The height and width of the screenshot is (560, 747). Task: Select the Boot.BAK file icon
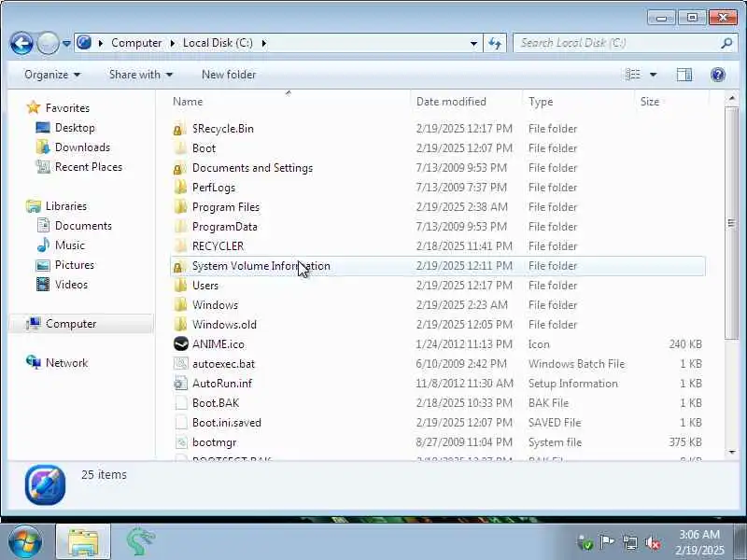(181, 403)
